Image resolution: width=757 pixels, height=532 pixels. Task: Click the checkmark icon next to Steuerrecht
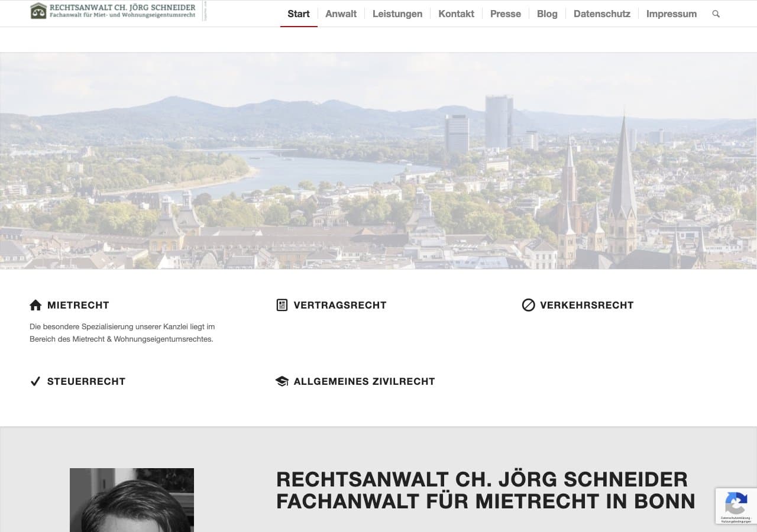pos(35,381)
